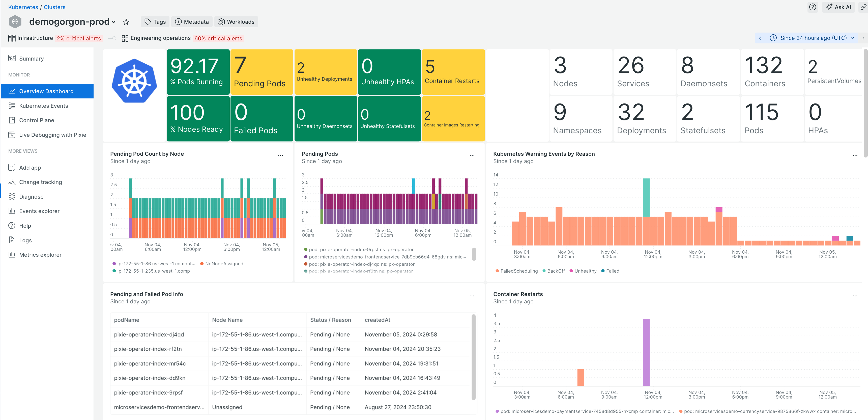This screenshot has height=420, width=868.
Task: Open Pending Pod Count by Node options menu
Action: 280,155
